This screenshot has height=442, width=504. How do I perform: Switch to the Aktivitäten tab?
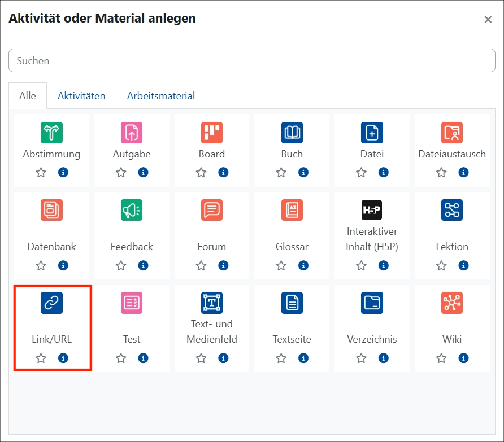81,96
